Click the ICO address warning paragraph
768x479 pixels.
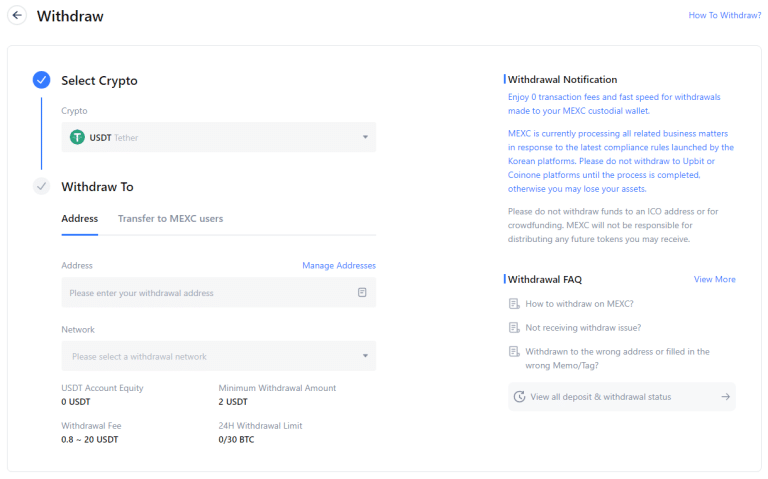click(613, 225)
